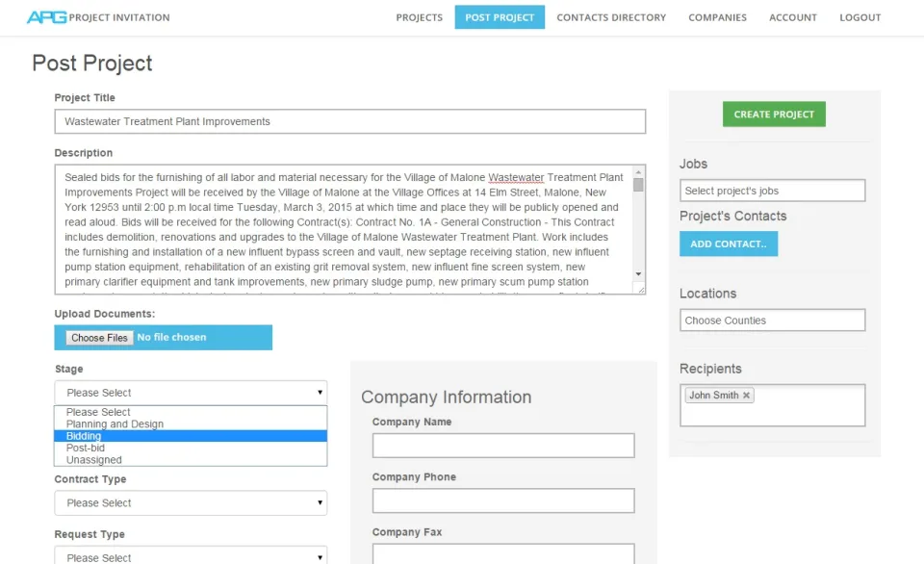
Task: Open the Companies page
Action: pos(717,17)
